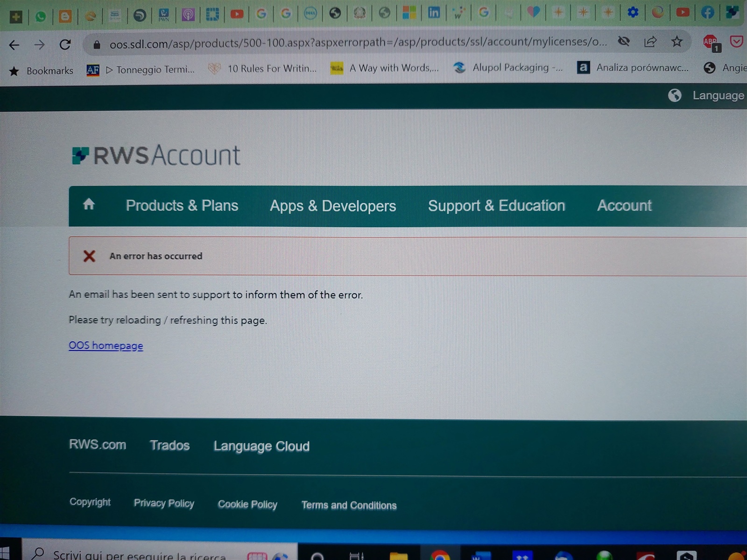Click the crossed-out eye icon in address bar
The width and height of the screenshot is (747, 560).
(x=624, y=42)
